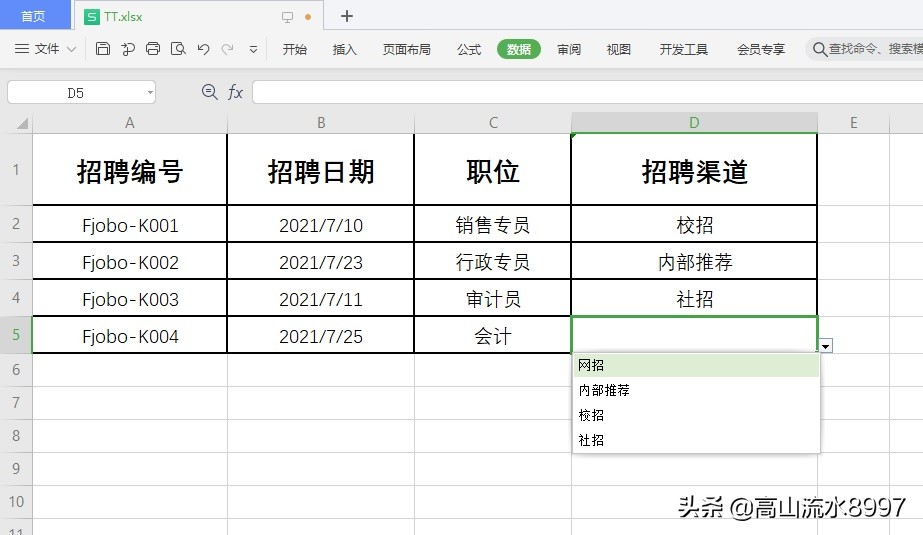Click cell Fjobo-K002
The width and height of the screenshot is (923, 535).
(x=130, y=261)
